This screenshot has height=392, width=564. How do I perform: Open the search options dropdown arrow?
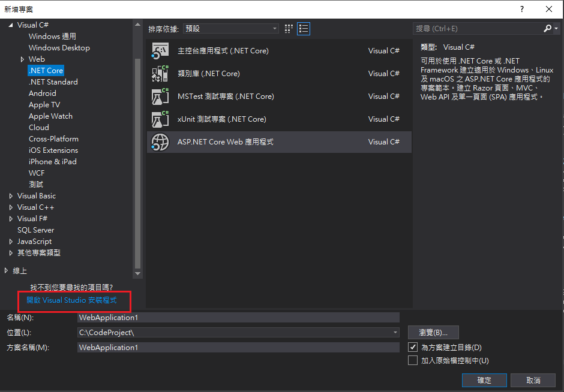[x=556, y=28]
